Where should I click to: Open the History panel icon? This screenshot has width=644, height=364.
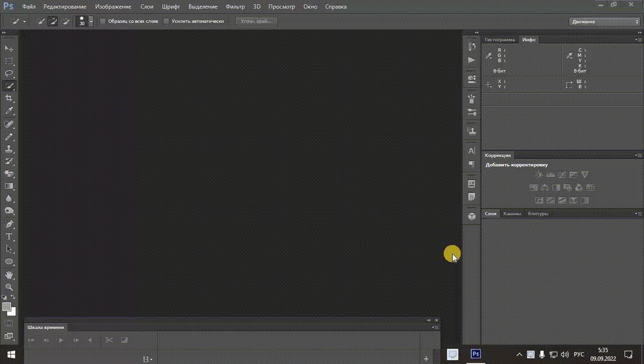[472, 47]
